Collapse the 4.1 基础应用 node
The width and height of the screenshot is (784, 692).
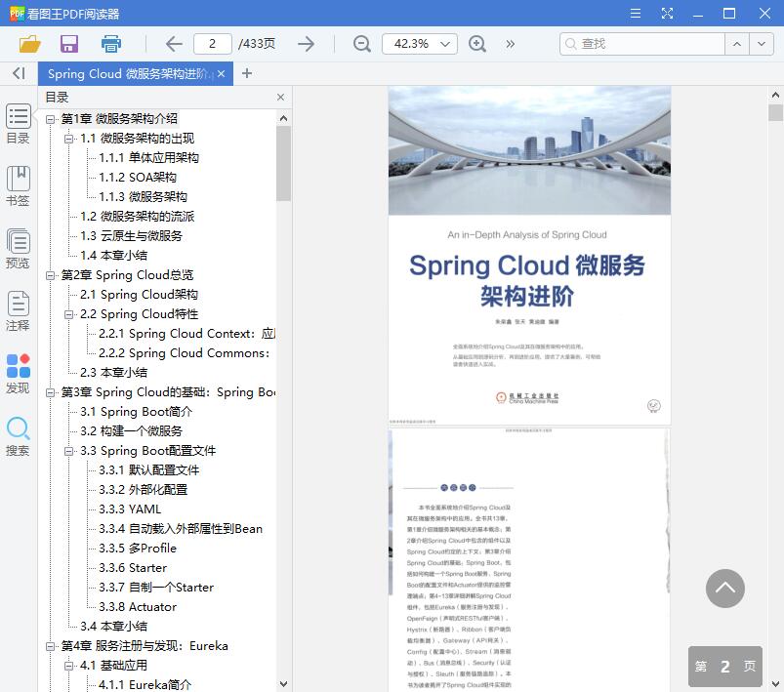[x=69, y=666]
